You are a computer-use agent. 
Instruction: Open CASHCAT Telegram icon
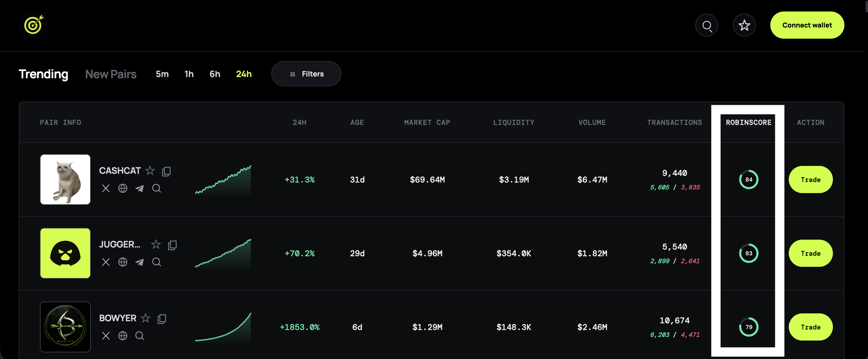pos(139,188)
